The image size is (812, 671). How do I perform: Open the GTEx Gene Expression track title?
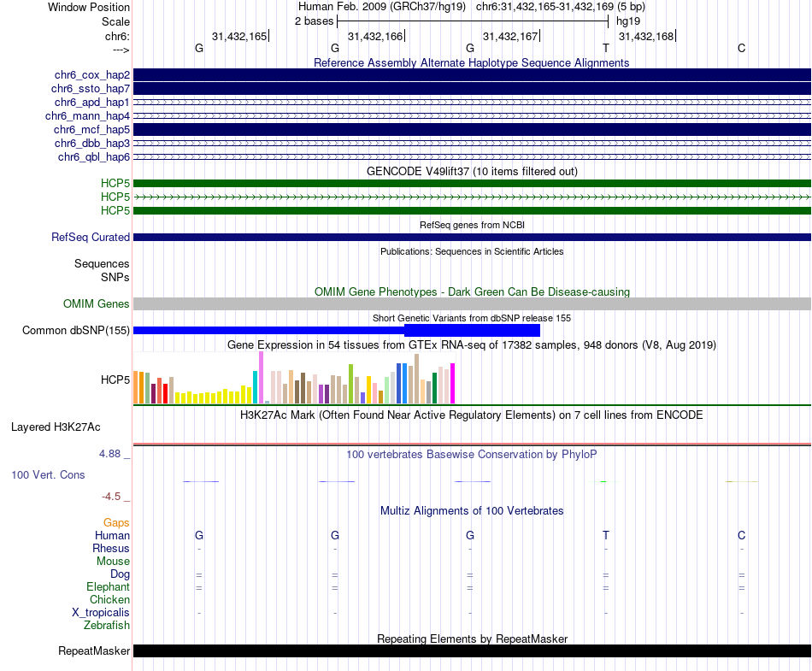(x=472, y=344)
